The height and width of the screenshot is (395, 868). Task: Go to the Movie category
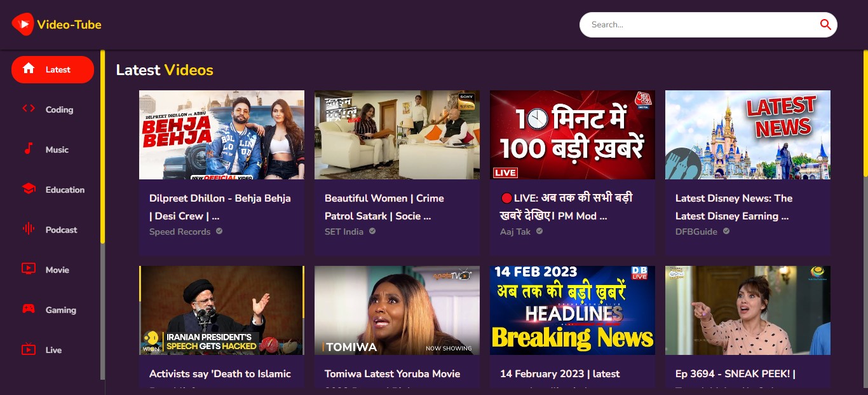coord(53,270)
